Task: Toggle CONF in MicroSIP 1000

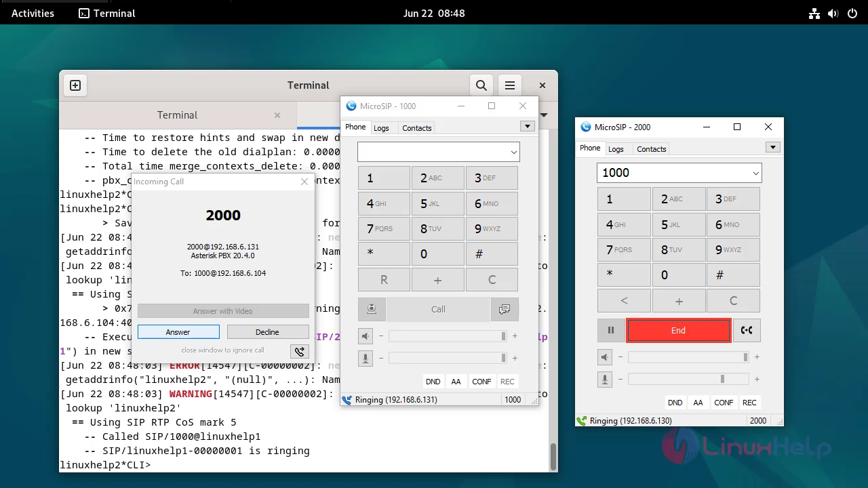Action: click(481, 382)
